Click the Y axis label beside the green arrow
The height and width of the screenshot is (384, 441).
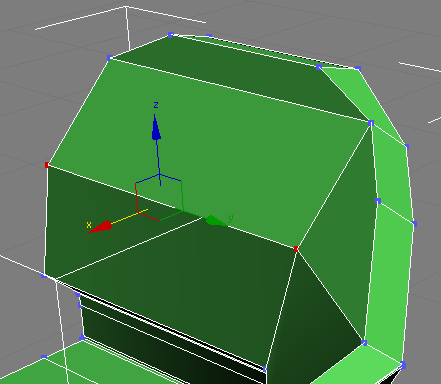[x=231, y=219]
